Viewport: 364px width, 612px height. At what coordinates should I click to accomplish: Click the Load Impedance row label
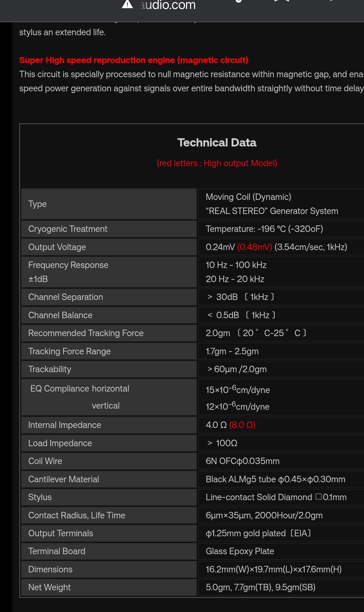pos(60,443)
